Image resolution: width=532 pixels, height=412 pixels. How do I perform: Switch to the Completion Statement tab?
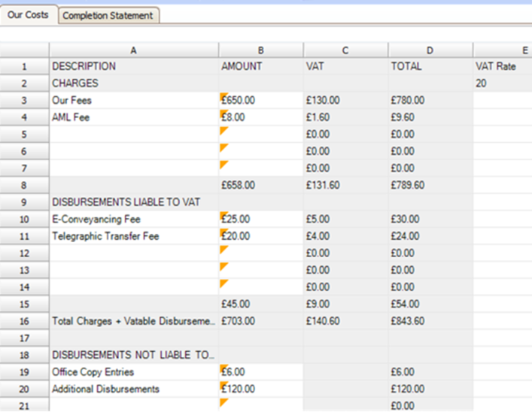coord(108,15)
